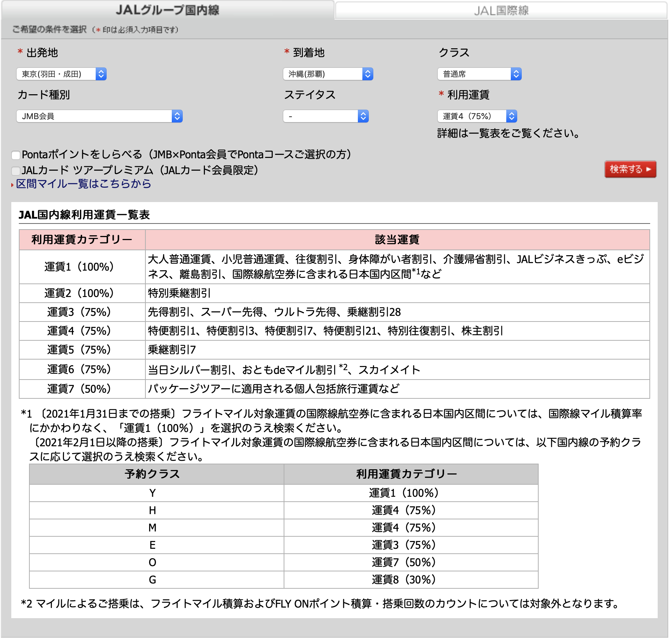This screenshot has width=672, height=640.
Task: Click the 予約クラス O cell
Action: [x=156, y=562]
